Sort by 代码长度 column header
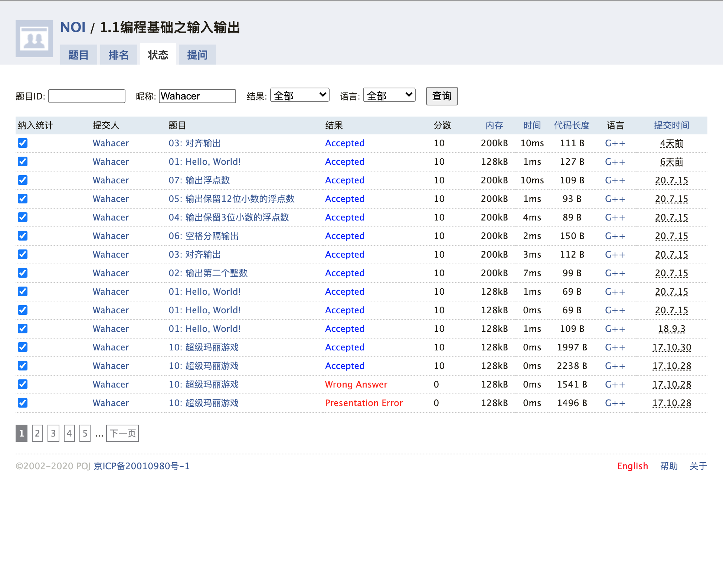 click(572, 125)
